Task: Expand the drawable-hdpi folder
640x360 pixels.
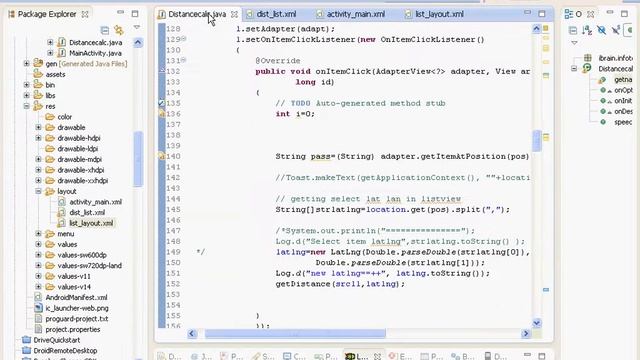Action: pos(38,138)
